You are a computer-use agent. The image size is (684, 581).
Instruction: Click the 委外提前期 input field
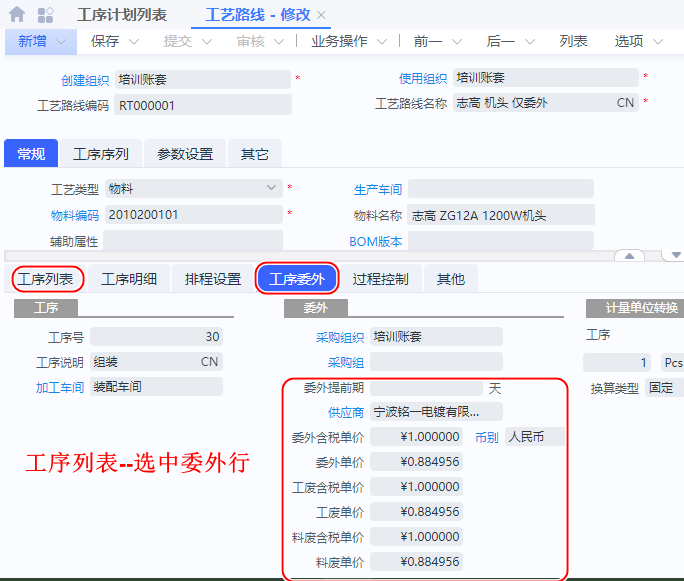[426, 387]
